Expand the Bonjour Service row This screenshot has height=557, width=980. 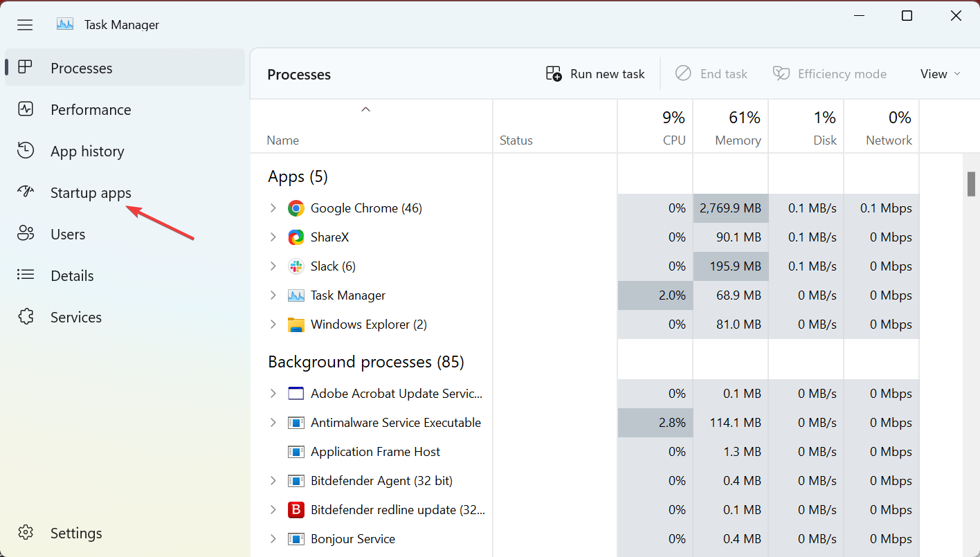coord(273,539)
